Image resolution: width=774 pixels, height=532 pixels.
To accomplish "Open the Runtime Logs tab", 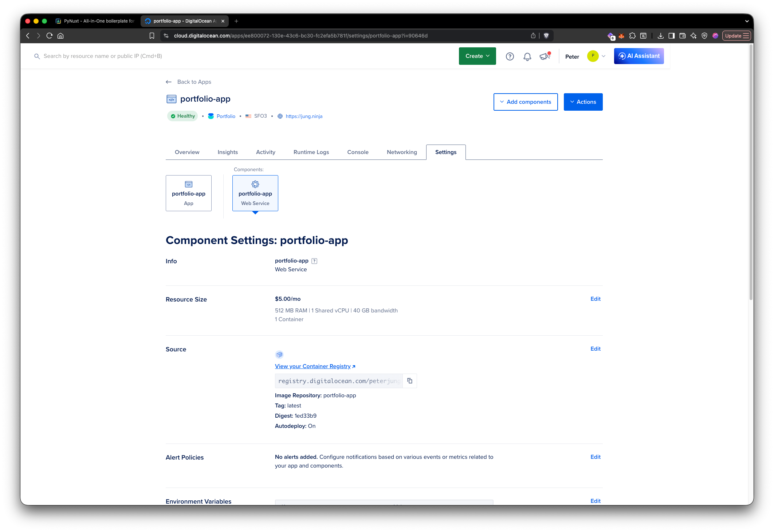I will 311,152.
